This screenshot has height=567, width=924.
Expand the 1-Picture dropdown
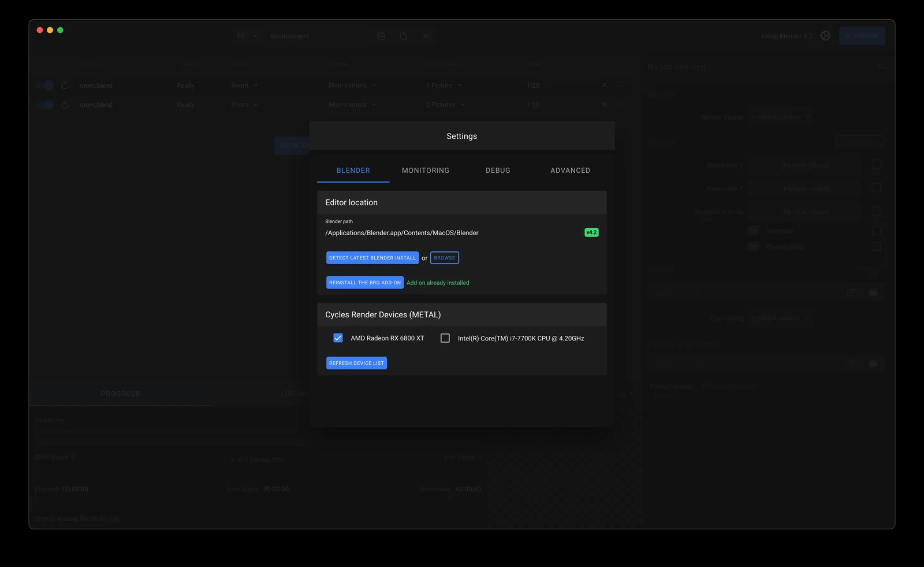tap(444, 85)
